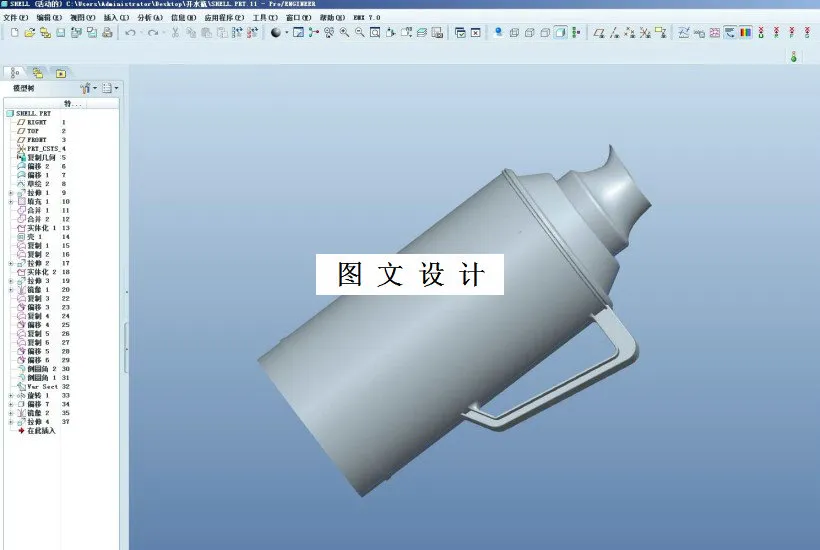820x550 pixels.
Task: Select the 倒圆角 2 round feature
Action: coord(37,369)
